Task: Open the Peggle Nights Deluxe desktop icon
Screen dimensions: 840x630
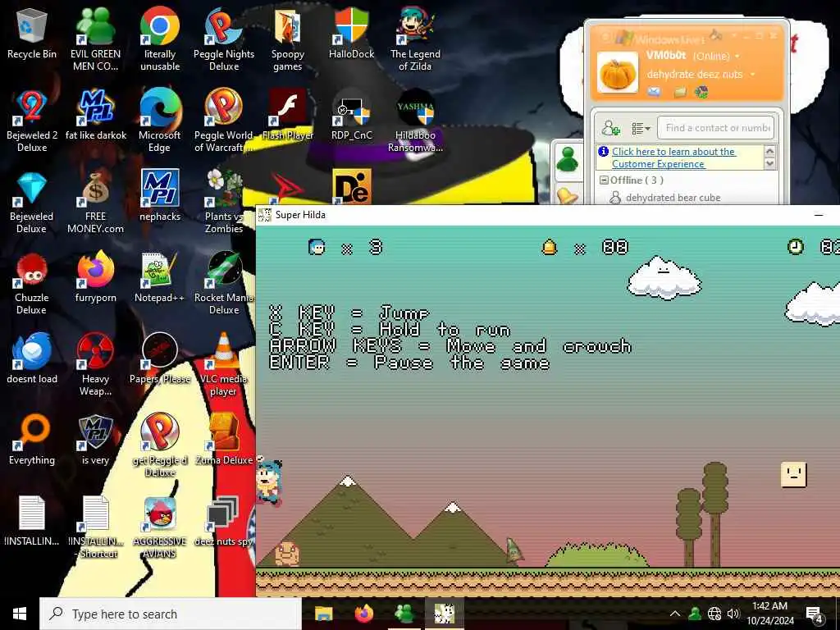Action: pos(224,39)
